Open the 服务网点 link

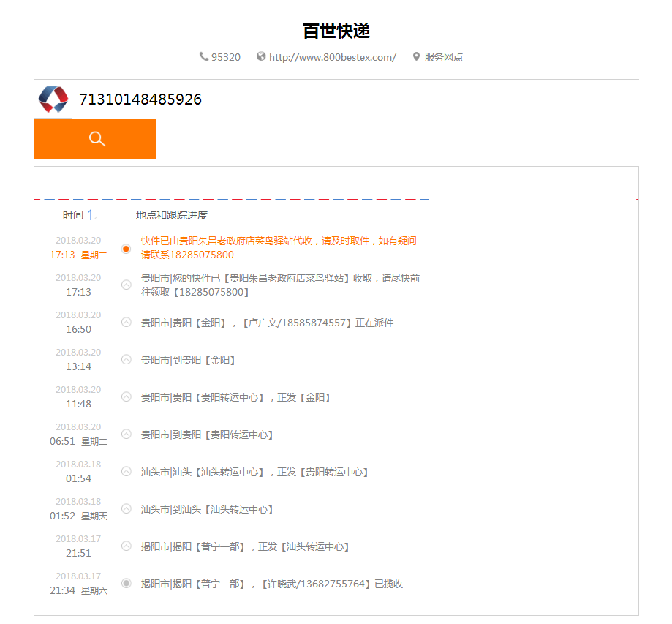[444, 57]
